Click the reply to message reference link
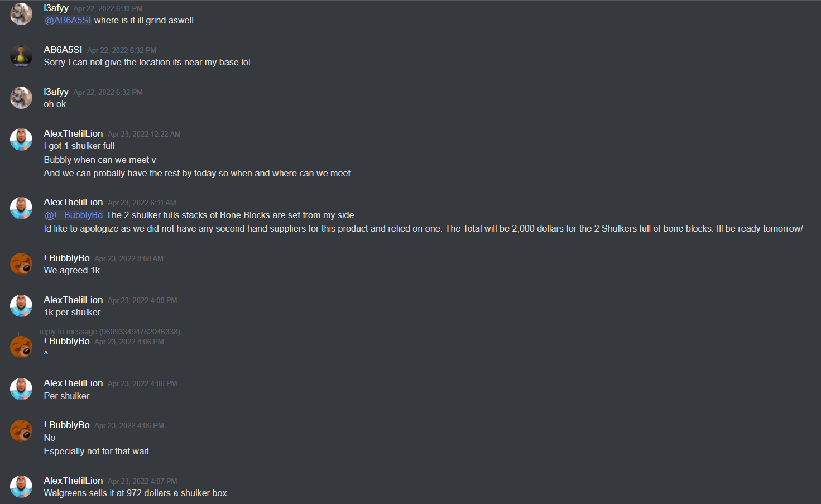 pyautogui.click(x=110, y=332)
